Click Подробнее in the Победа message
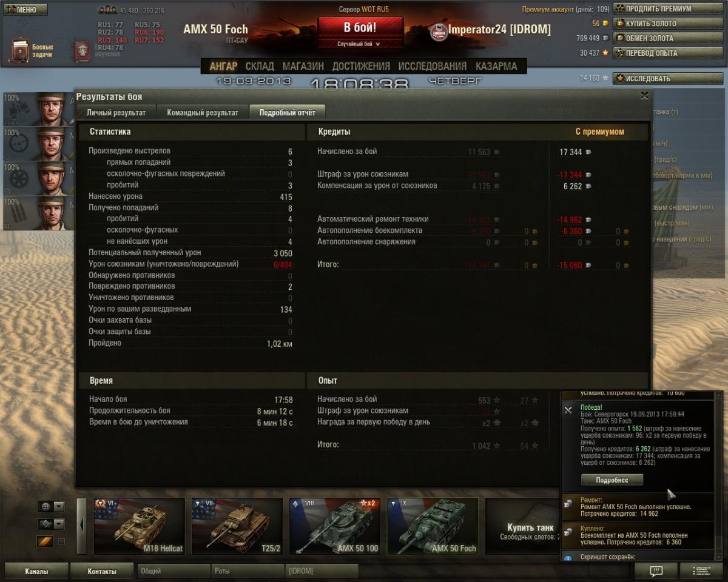 612,480
